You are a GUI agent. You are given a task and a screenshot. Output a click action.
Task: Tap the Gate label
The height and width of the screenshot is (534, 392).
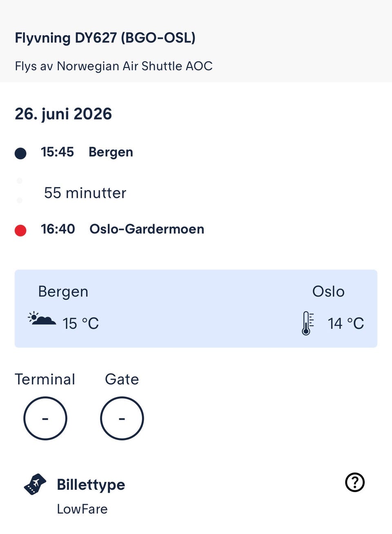122,379
